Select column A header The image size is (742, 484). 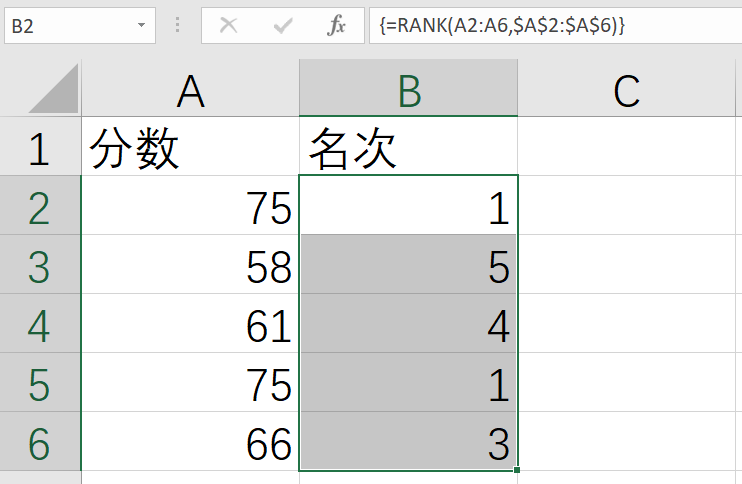coord(190,91)
